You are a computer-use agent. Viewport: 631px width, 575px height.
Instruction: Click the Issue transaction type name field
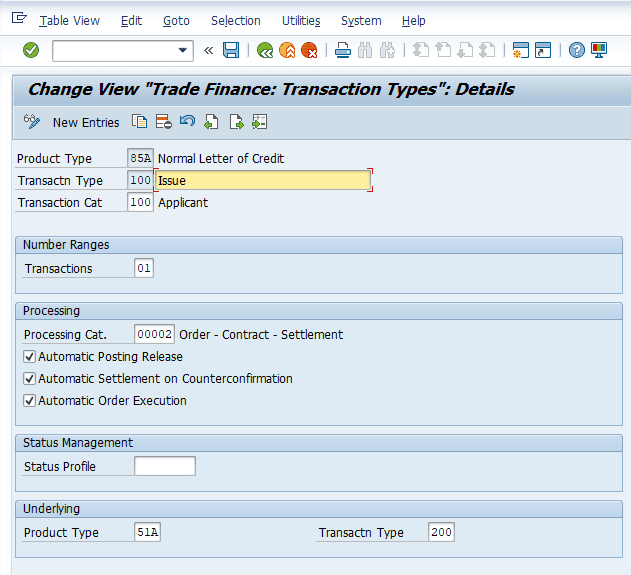pos(262,180)
